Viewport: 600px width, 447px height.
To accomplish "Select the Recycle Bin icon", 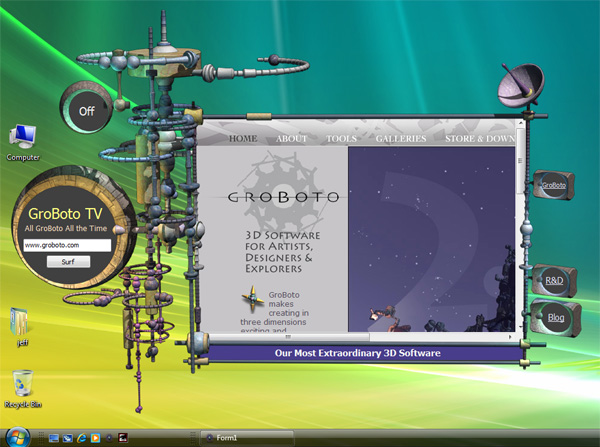I will tap(23, 388).
